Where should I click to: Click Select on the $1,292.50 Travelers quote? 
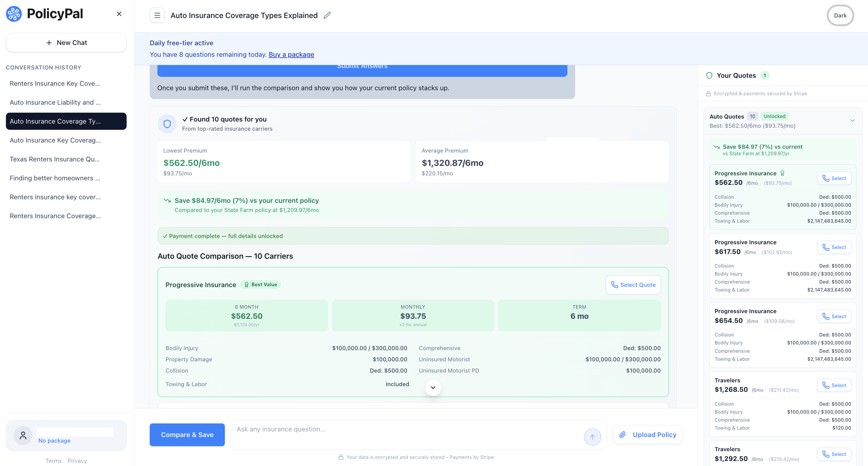click(834, 454)
